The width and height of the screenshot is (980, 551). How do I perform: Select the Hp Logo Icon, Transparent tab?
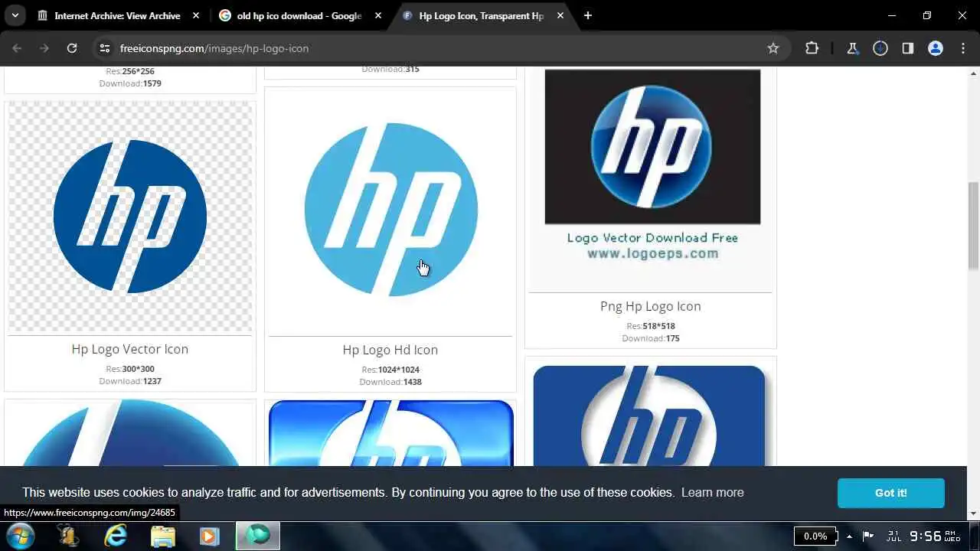pos(482,15)
